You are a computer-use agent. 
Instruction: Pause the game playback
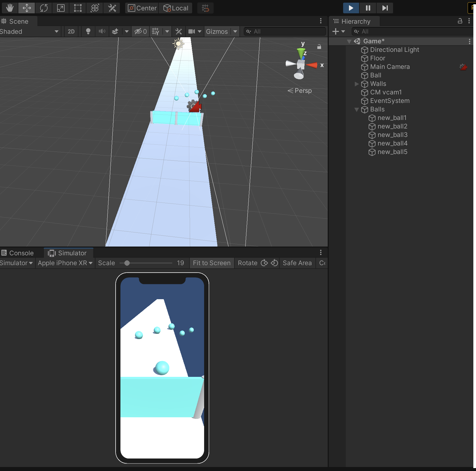tap(368, 8)
